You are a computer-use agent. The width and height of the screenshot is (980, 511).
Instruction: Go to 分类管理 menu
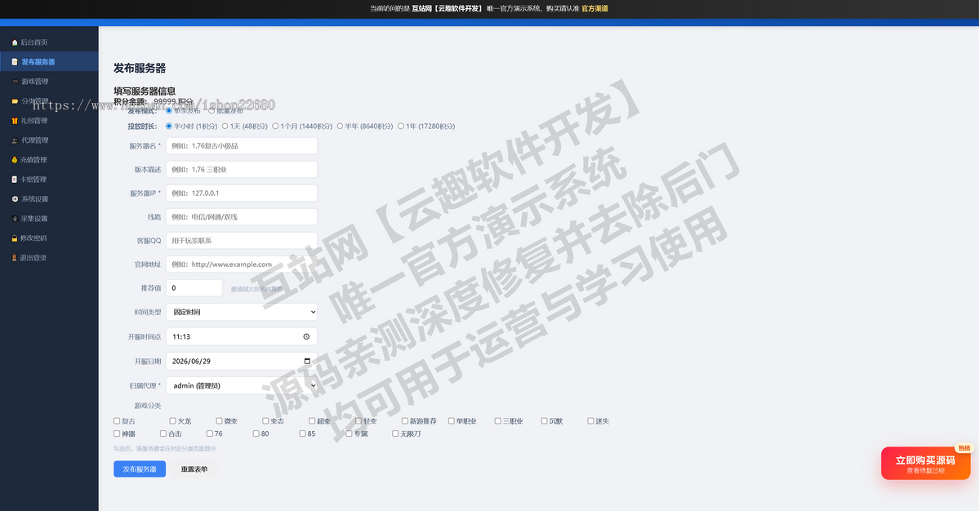click(x=49, y=101)
